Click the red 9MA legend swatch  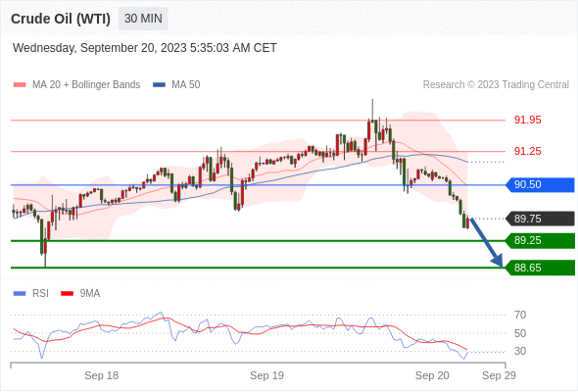[67, 294]
